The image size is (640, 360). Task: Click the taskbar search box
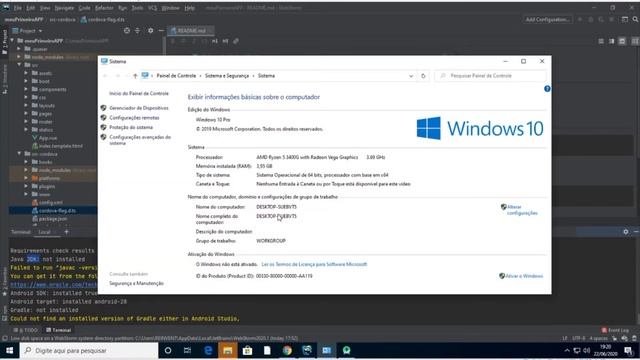coord(89,351)
